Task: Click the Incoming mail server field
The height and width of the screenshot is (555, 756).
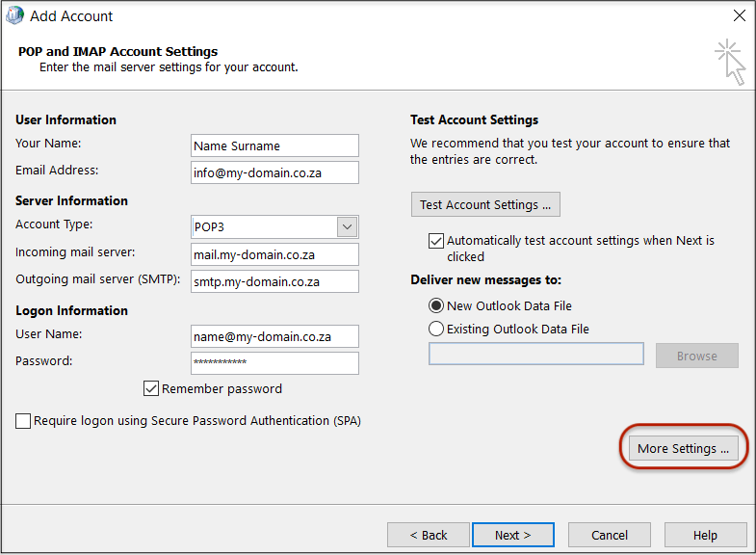Action: pyautogui.click(x=274, y=254)
